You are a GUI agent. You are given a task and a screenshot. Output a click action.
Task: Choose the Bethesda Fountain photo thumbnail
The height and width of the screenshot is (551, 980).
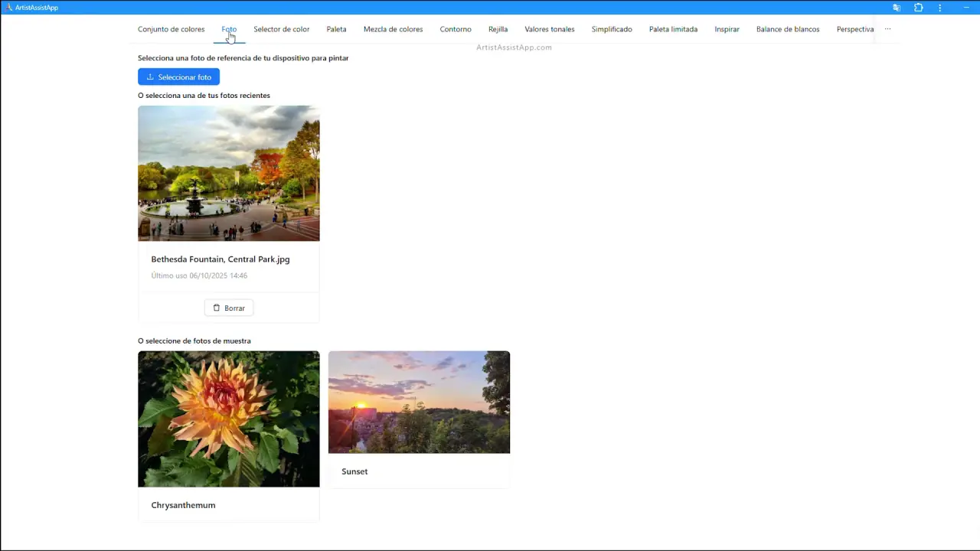pos(228,173)
